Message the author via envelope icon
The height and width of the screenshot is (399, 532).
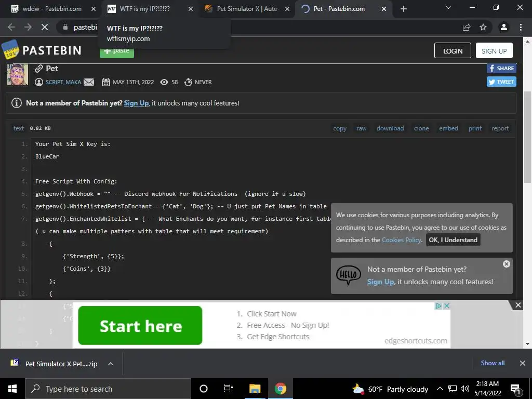[89, 82]
